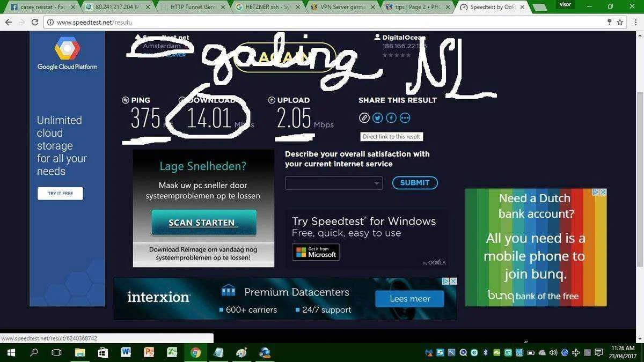Click airplane mode tray icon

[576, 352]
